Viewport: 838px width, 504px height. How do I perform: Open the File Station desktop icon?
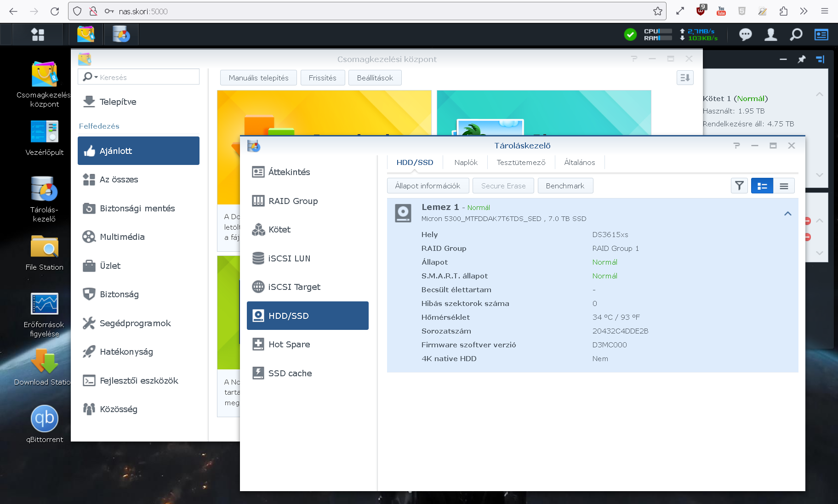45,247
